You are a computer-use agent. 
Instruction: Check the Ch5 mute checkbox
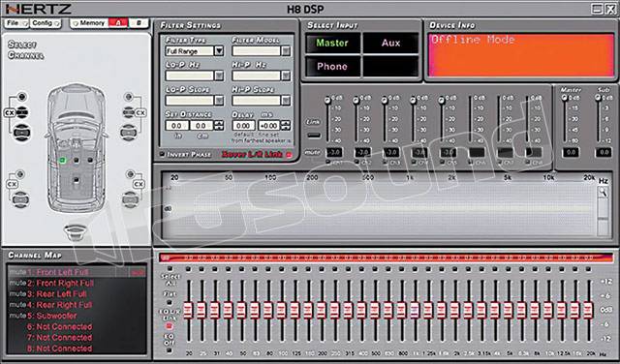pyautogui.click(x=442, y=162)
